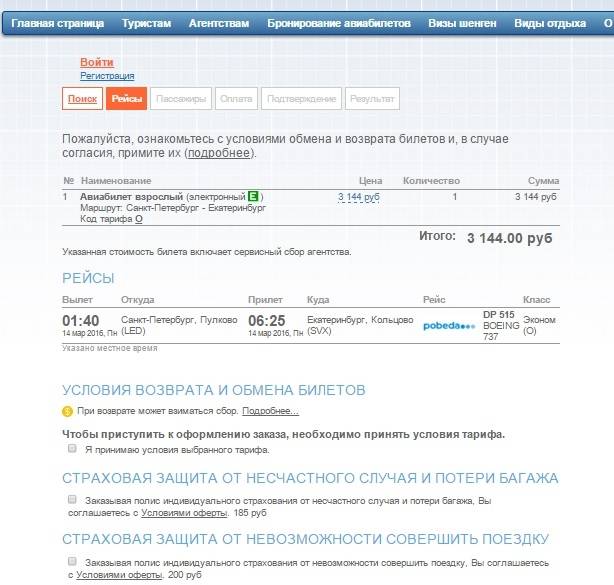Open Главная страница menu item
The height and width of the screenshot is (585, 614).
(x=58, y=23)
